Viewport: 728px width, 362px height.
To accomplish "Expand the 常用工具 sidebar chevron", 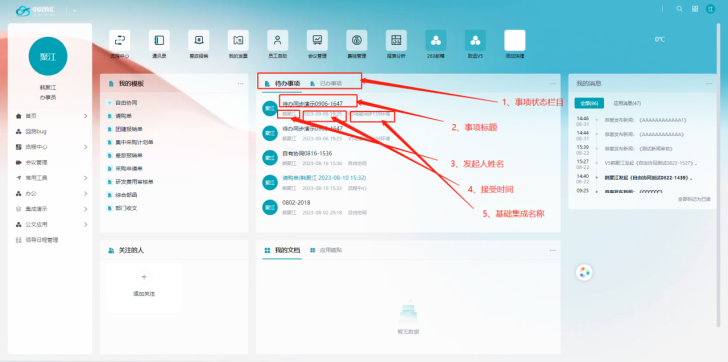I will 85,178.
